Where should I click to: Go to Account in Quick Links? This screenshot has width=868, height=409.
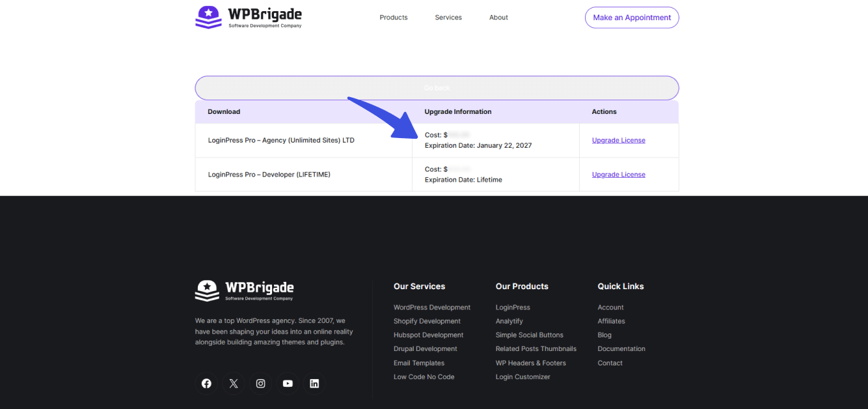pyautogui.click(x=610, y=307)
